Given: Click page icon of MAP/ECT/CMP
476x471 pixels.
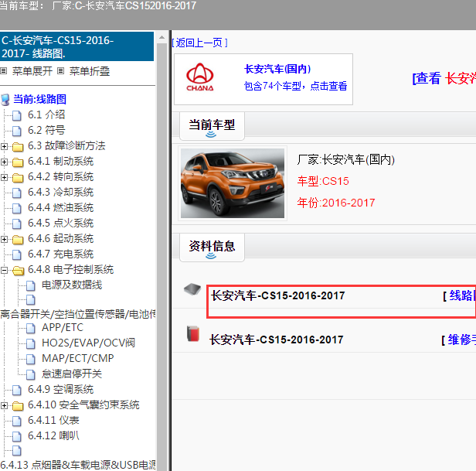Looking at the screenshot, I should click(30, 359).
